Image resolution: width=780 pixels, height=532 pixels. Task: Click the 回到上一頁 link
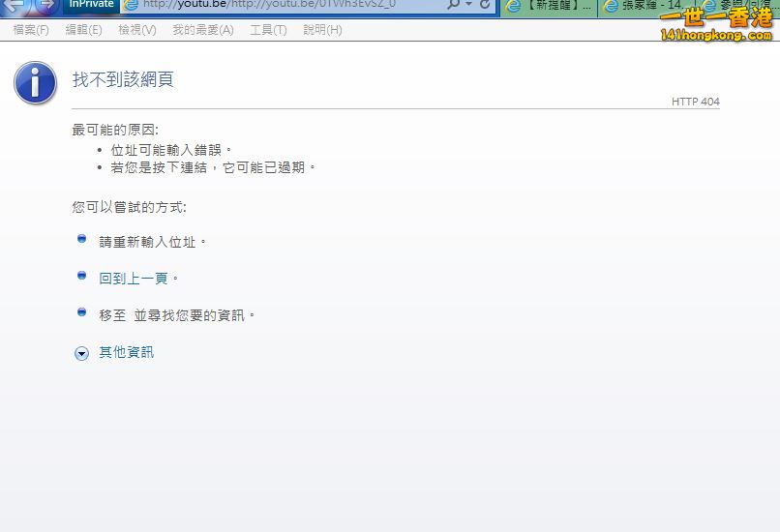[x=134, y=279]
